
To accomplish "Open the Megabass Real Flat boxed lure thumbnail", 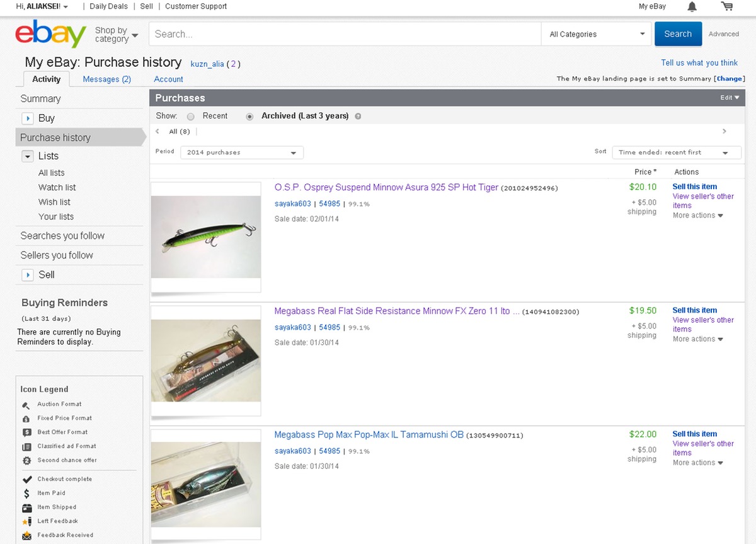I will click(206, 361).
